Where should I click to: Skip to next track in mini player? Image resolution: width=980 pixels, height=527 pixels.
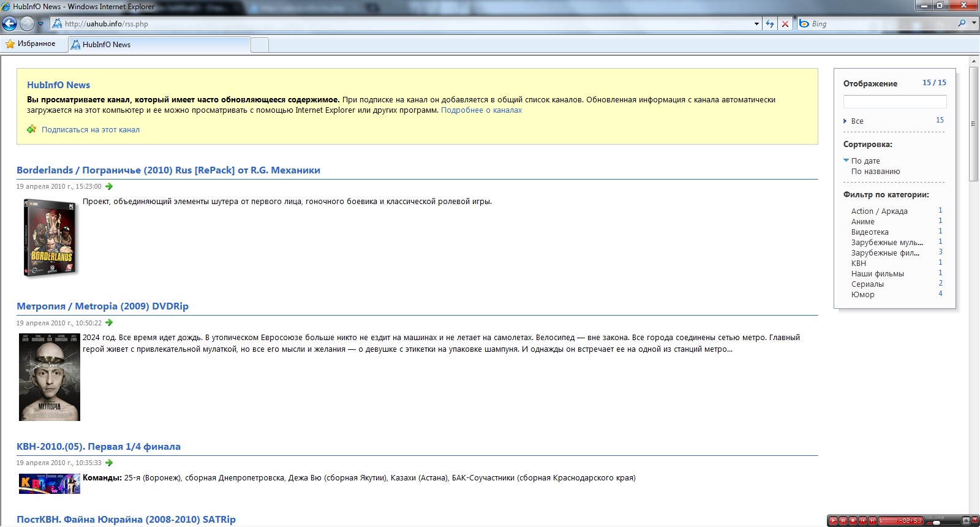click(872, 521)
